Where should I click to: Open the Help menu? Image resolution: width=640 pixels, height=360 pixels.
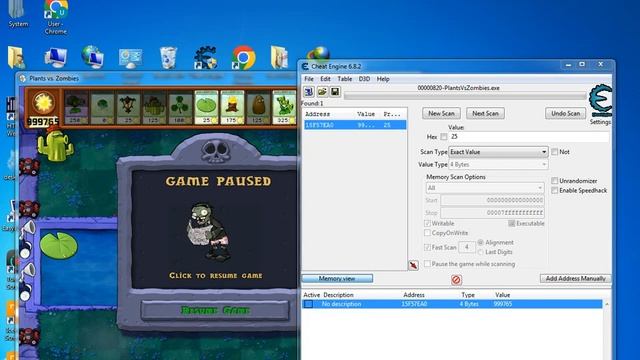pos(383,79)
